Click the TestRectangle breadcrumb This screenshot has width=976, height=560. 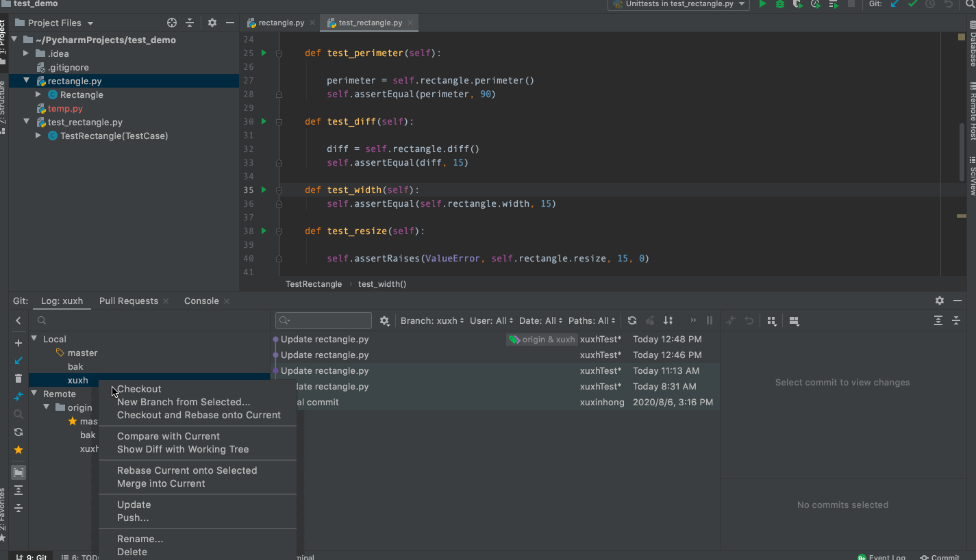point(314,284)
